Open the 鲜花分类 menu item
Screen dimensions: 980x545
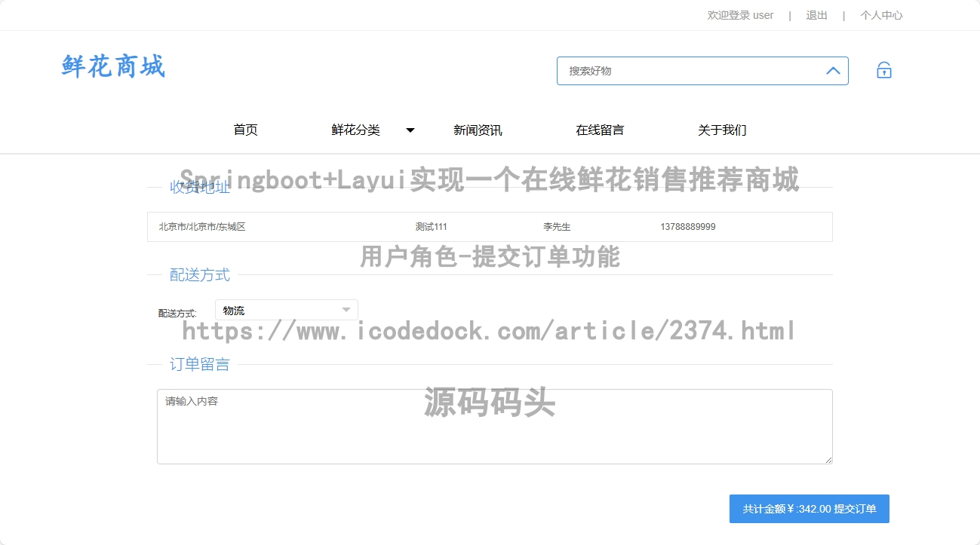click(355, 130)
